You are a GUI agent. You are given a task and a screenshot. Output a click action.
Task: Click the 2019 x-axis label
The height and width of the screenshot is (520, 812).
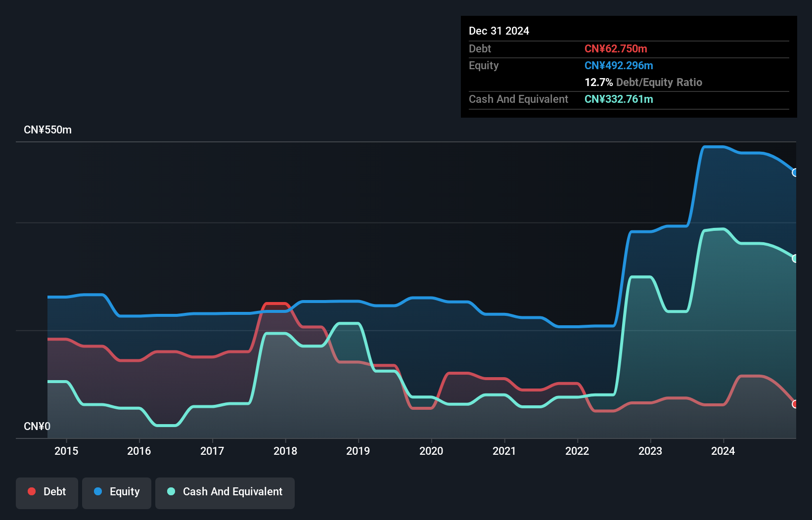tap(358, 451)
